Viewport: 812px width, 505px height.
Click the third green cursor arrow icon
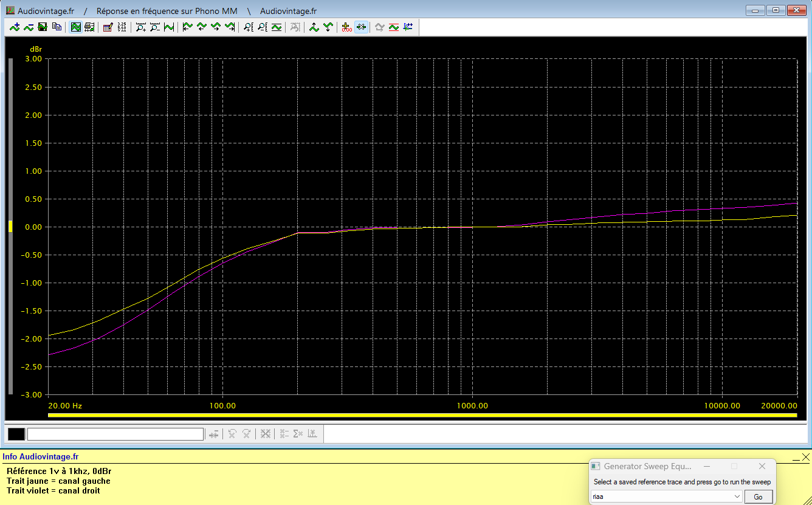coord(216,27)
